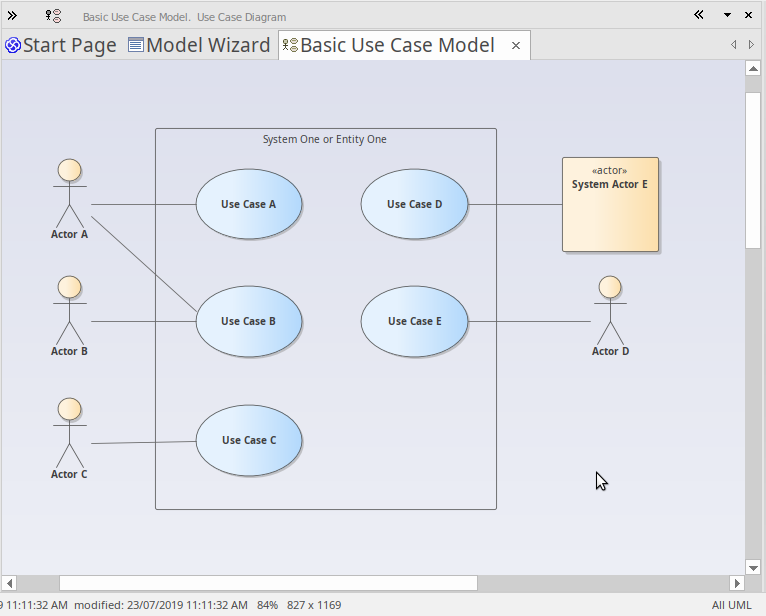The image size is (766, 616).
Task: Select the Use Case D ellipse
Action: click(414, 204)
